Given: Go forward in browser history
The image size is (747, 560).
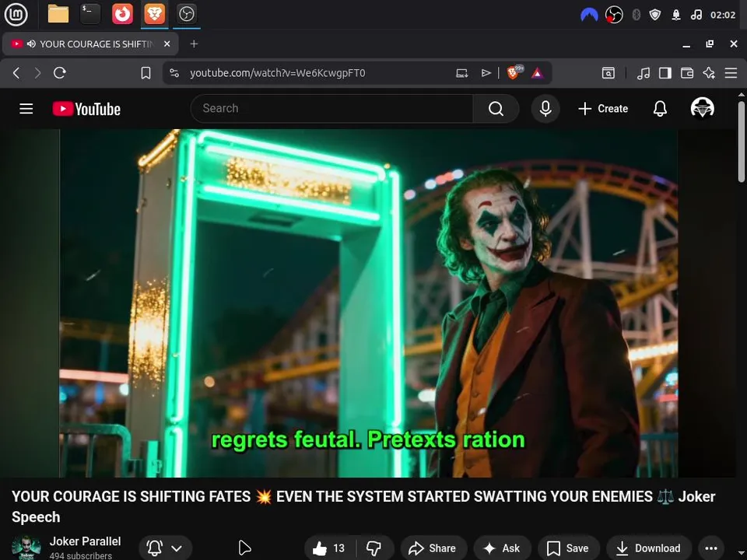Looking at the screenshot, I should click(x=37, y=73).
